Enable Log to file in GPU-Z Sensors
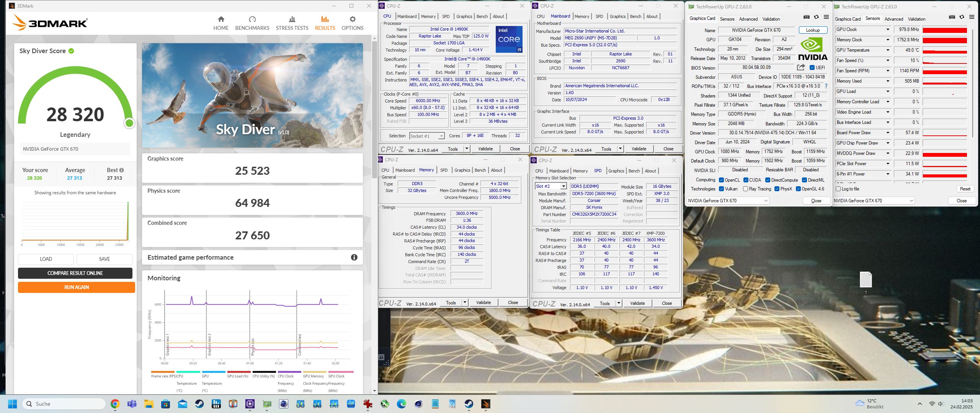Image resolution: width=980 pixels, height=413 pixels. pyautogui.click(x=838, y=189)
